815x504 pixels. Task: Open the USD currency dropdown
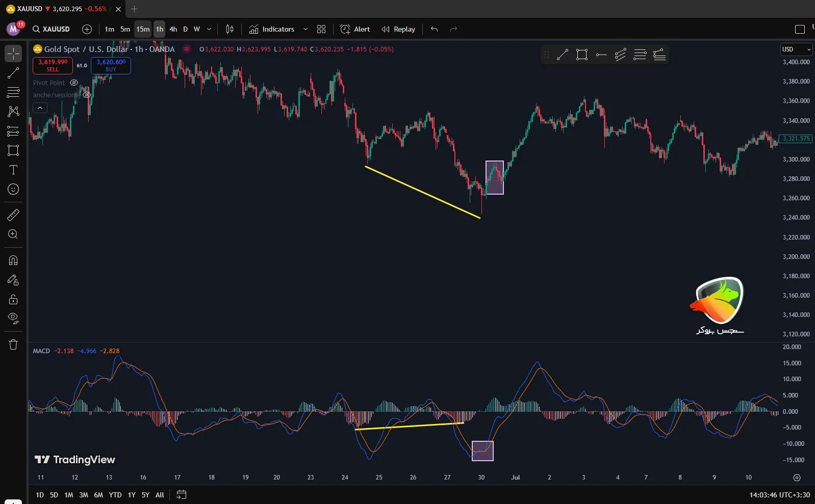point(796,49)
